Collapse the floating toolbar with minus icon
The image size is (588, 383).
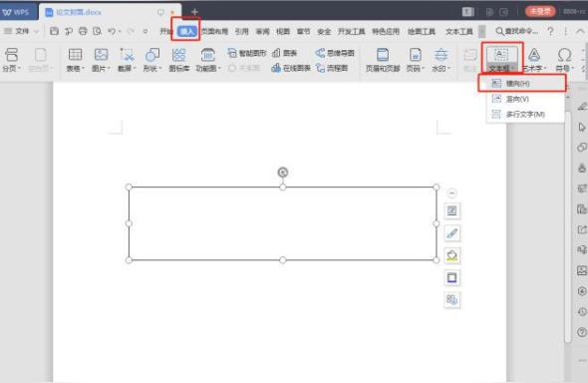pos(451,193)
